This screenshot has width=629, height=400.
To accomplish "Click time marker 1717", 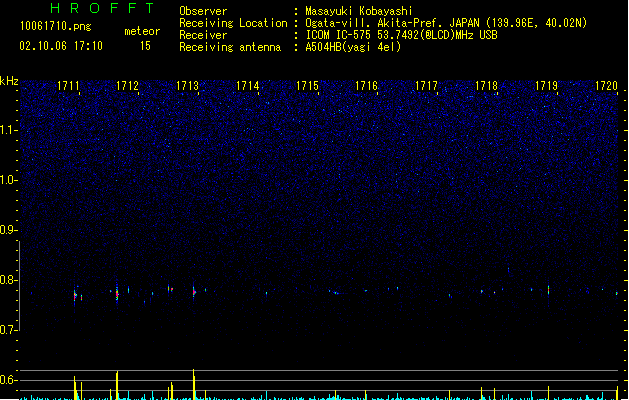I will click(426, 86).
